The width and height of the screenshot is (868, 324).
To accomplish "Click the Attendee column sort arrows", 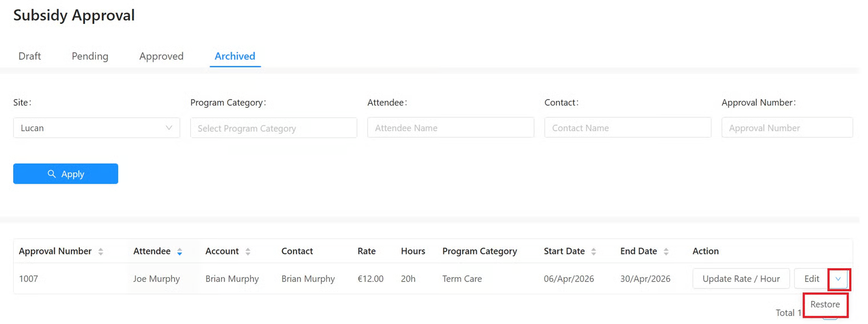I will pos(179,252).
